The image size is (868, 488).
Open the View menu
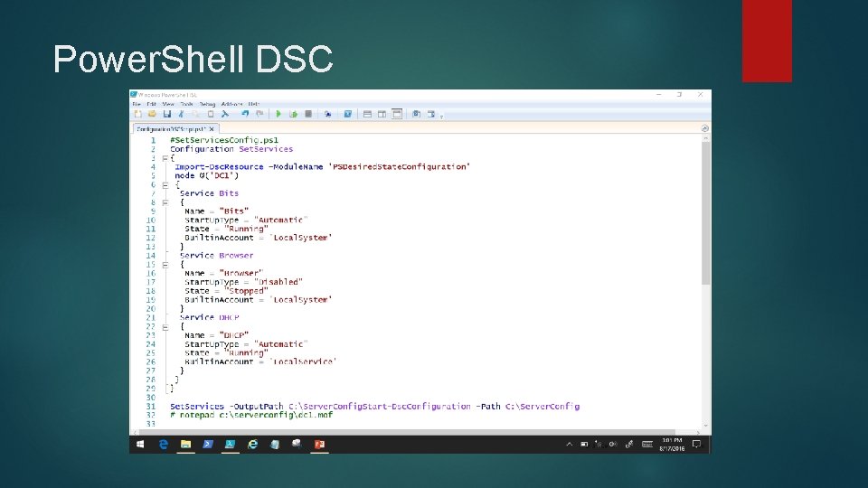click(168, 104)
